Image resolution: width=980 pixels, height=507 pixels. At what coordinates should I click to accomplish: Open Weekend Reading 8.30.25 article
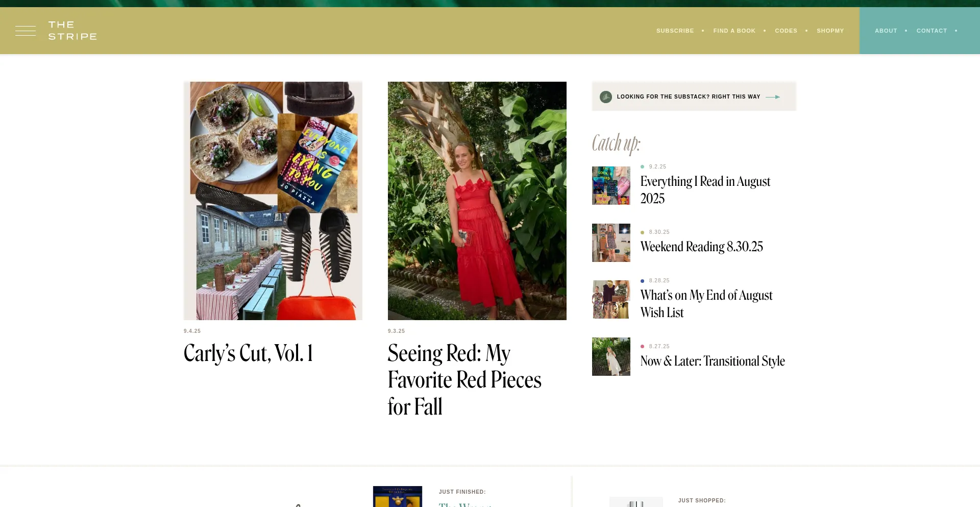pos(701,247)
